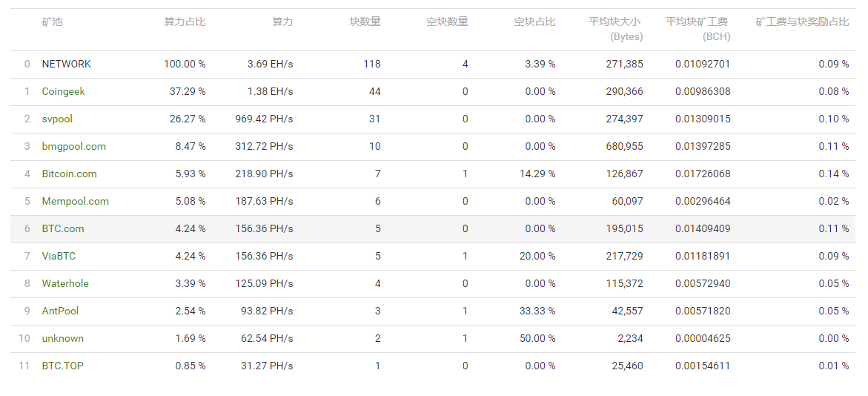Select the 3.69 EH/s network hashrate
Screen dimensions: 868x396
(270, 65)
